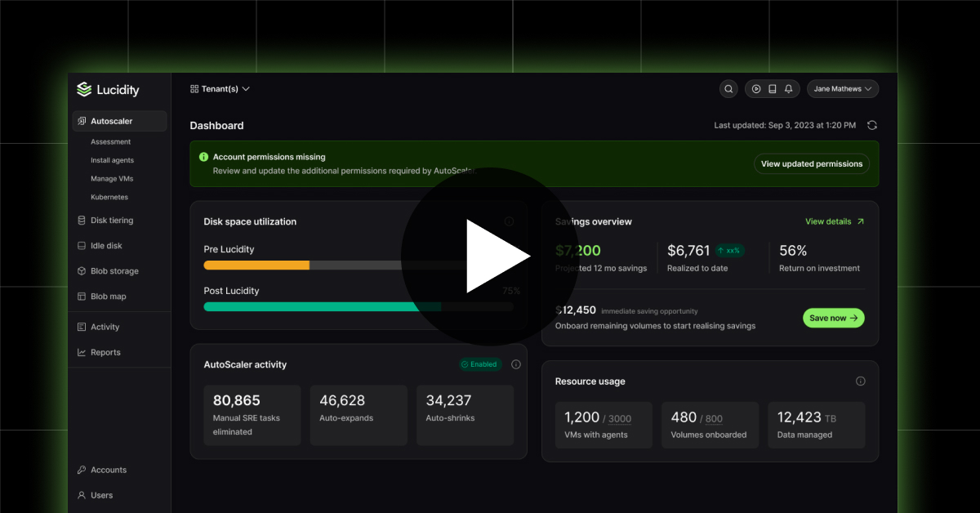Follow the View details link
Viewport: 980px width, 513px height.
click(x=835, y=221)
